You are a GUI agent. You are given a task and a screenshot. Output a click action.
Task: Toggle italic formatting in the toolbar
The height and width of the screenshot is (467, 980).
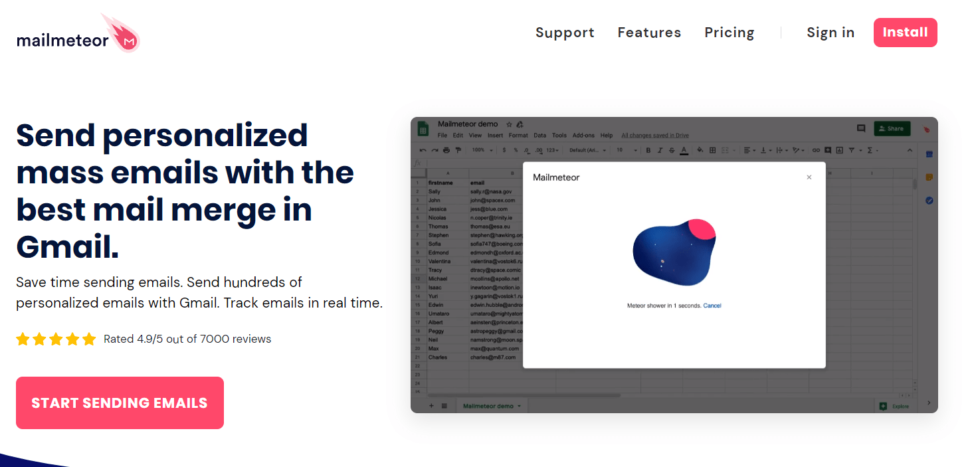660,150
